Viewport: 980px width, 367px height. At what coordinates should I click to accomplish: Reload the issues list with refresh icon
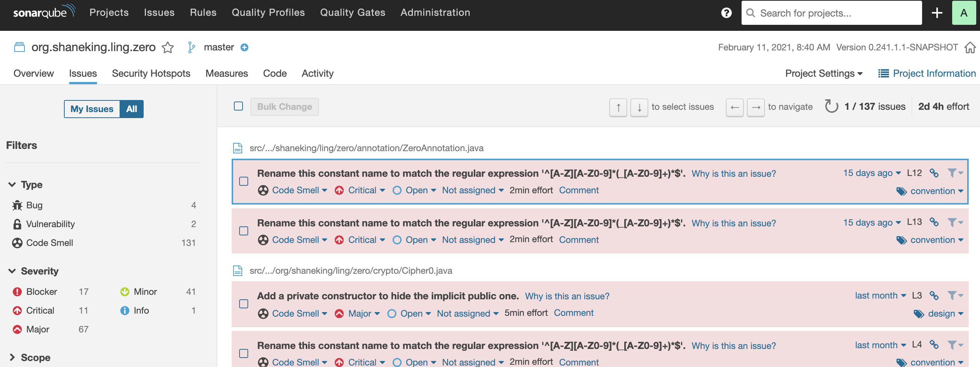pos(831,106)
